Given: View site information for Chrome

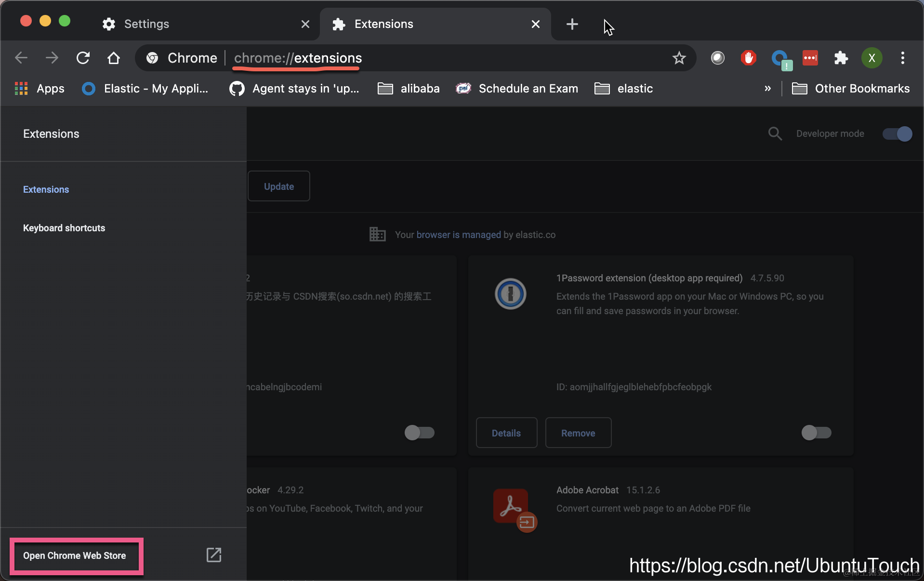Looking at the screenshot, I should tap(182, 58).
